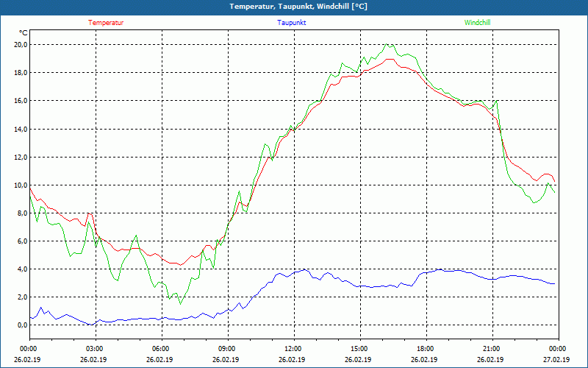This screenshot has width=588, height=368.
Task: Click the 2,0 y-axis value
Action: point(23,297)
